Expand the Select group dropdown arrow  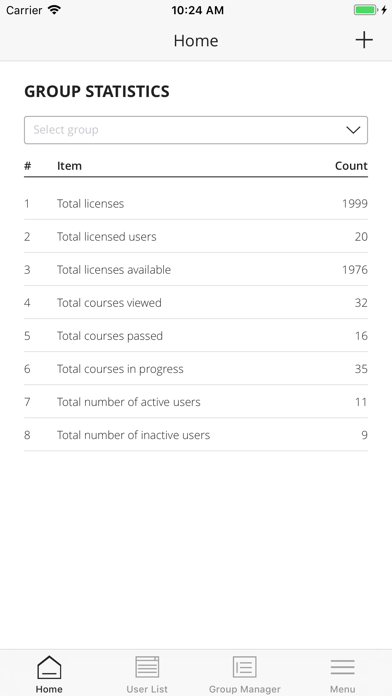(x=353, y=130)
